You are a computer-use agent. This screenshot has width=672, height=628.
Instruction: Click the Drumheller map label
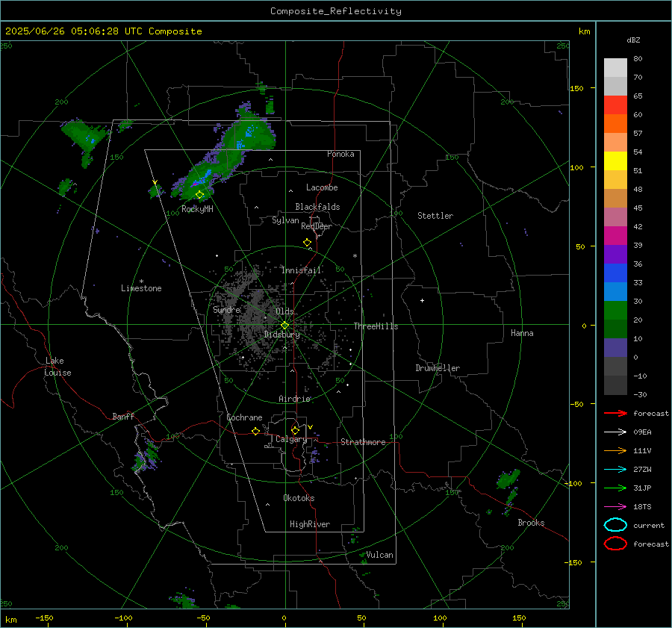tap(438, 368)
